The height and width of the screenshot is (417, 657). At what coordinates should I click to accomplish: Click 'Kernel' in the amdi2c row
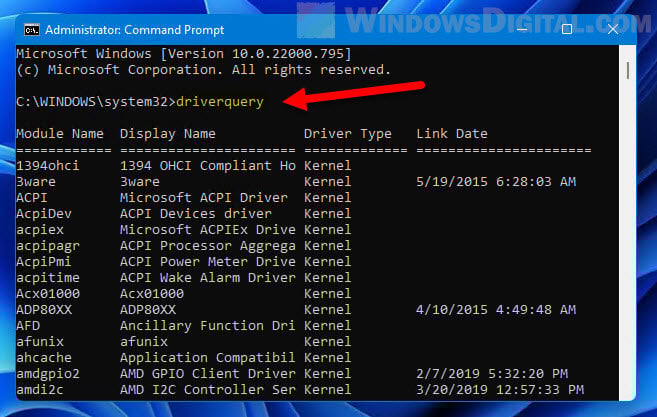coord(328,389)
